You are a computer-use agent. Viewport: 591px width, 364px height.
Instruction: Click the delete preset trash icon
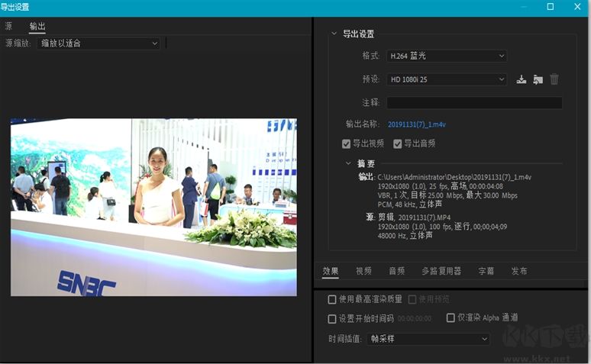[x=554, y=79]
